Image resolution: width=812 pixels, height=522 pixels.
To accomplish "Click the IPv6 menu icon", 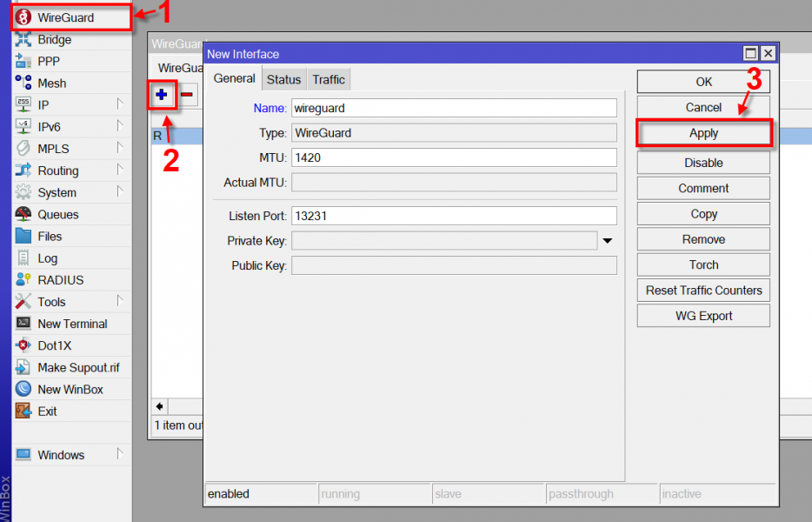I will coord(23,126).
